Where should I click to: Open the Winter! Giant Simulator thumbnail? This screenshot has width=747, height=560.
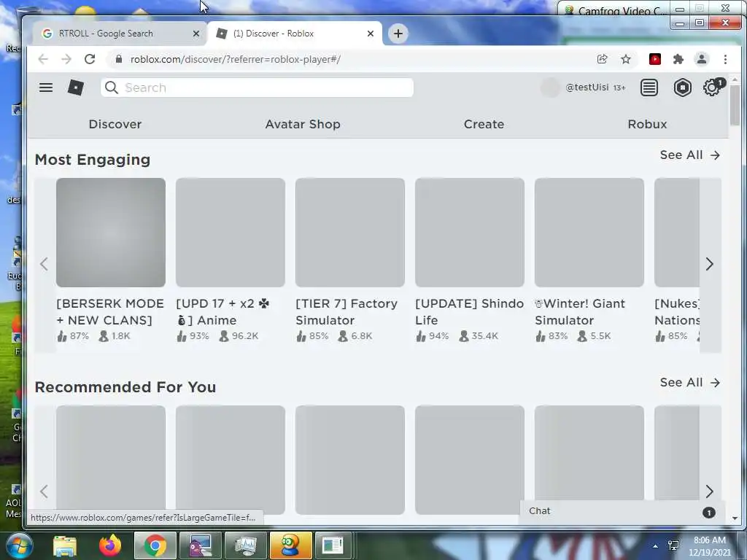[x=589, y=233]
